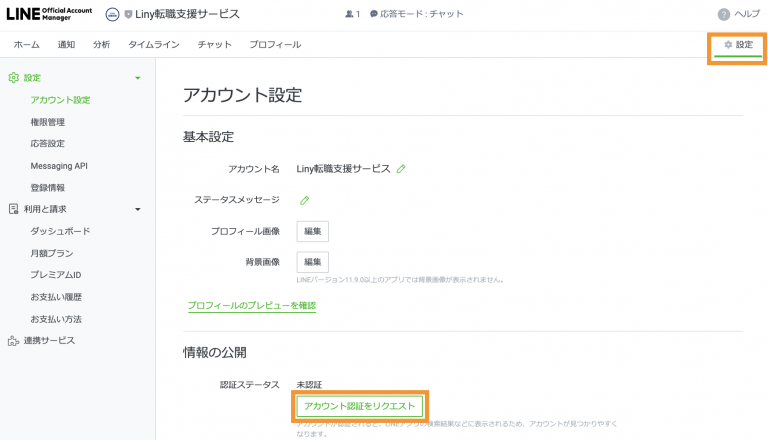768x440 pixels.
Task: Click the 連携サービス puzzle icon
Action: point(13,341)
